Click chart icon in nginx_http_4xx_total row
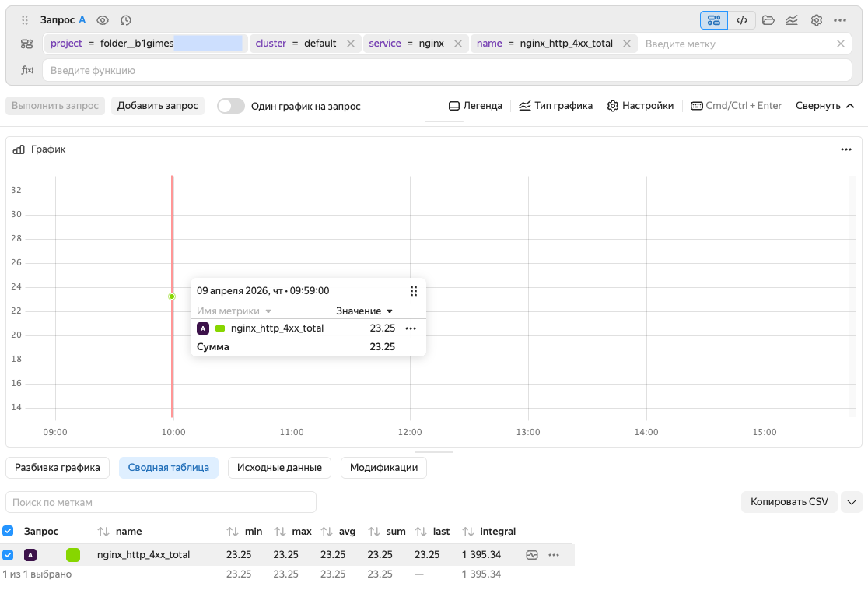868x597 pixels. 532,555
